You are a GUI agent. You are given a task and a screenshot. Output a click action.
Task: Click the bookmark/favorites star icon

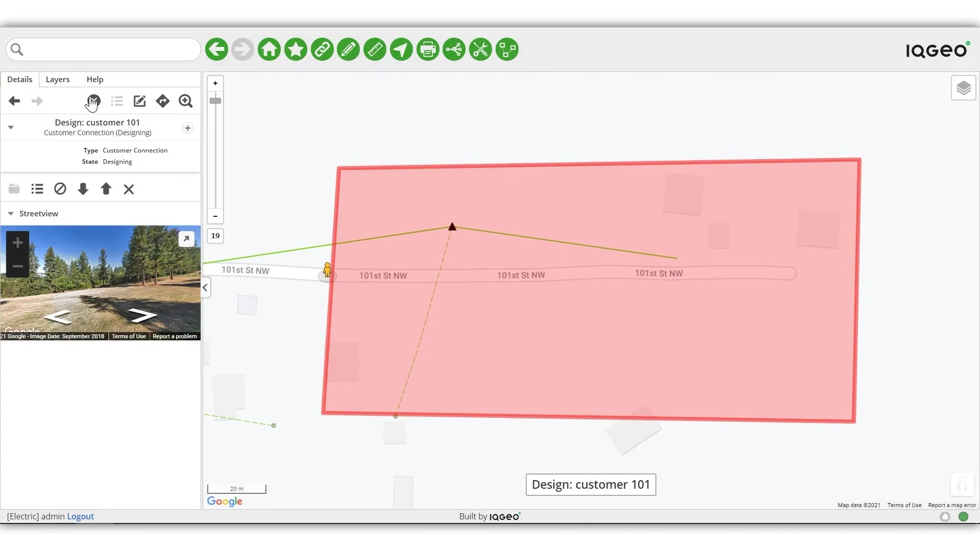click(296, 49)
